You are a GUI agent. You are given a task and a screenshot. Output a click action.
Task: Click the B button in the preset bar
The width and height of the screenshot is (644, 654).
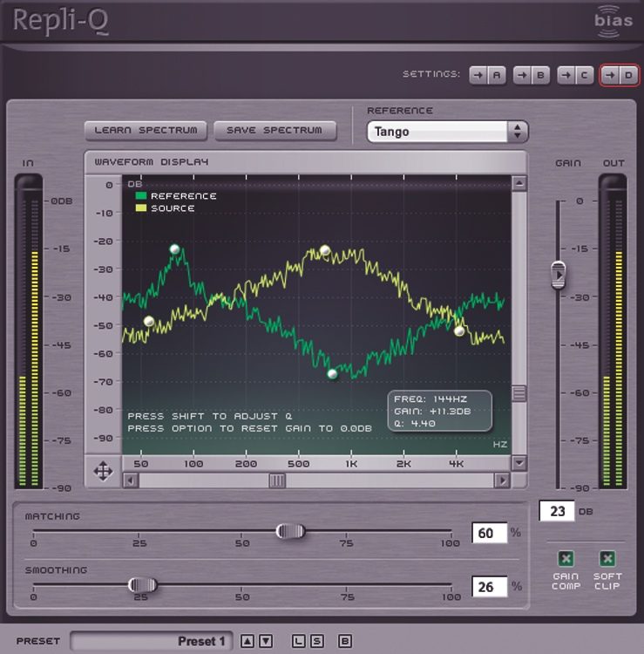[345, 641]
